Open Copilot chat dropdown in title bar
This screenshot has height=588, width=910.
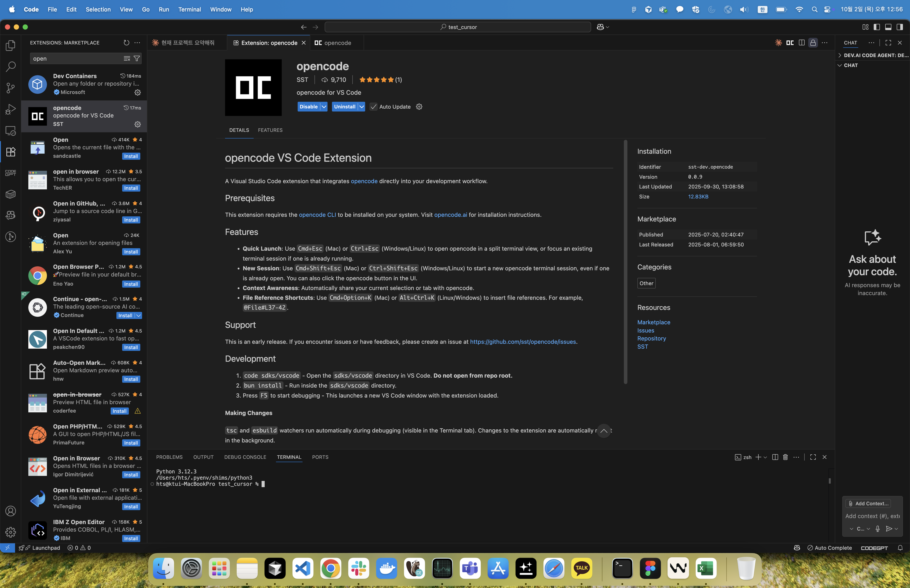click(607, 27)
